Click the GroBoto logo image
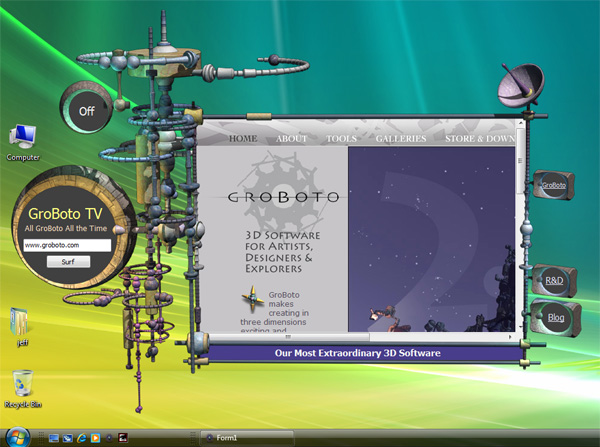Image resolution: width=600 pixels, height=447 pixels. 282,194
